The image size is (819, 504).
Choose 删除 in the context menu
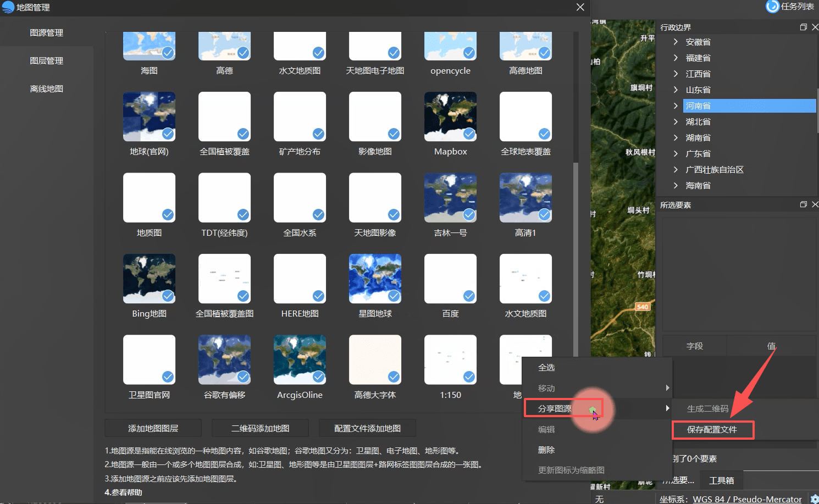(597, 450)
